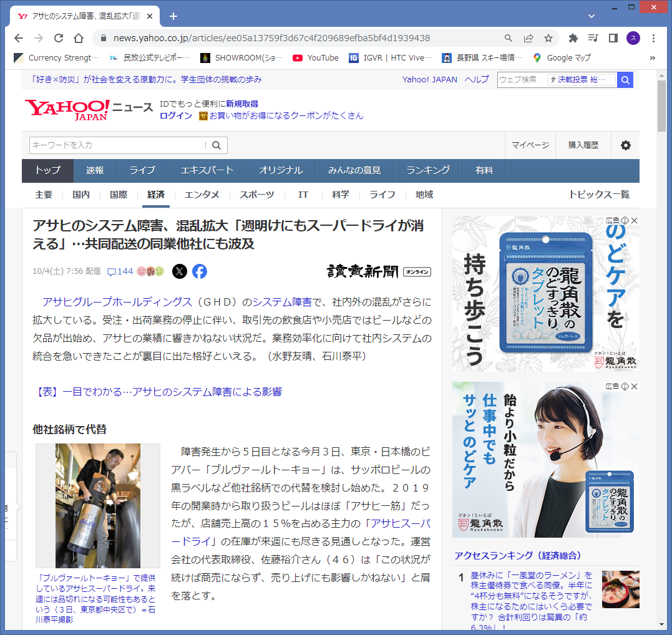
Task: Open Chrome three-dot menu
Action: click(653, 38)
